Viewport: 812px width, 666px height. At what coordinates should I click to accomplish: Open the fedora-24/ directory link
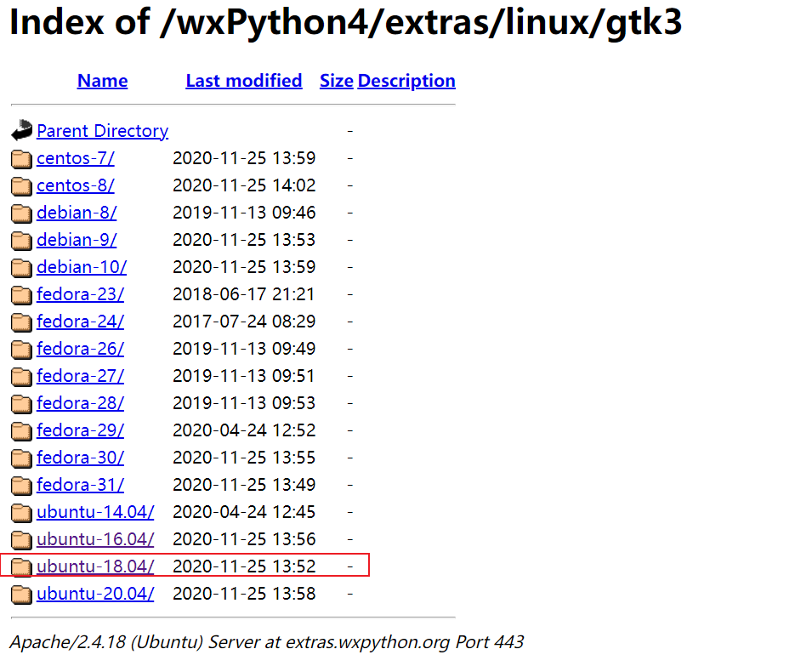point(80,321)
